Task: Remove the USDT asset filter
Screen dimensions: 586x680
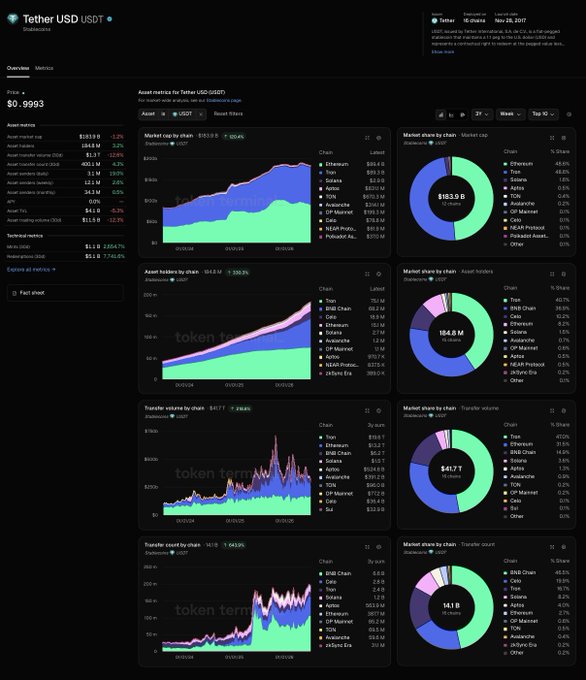Action: (x=201, y=114)
